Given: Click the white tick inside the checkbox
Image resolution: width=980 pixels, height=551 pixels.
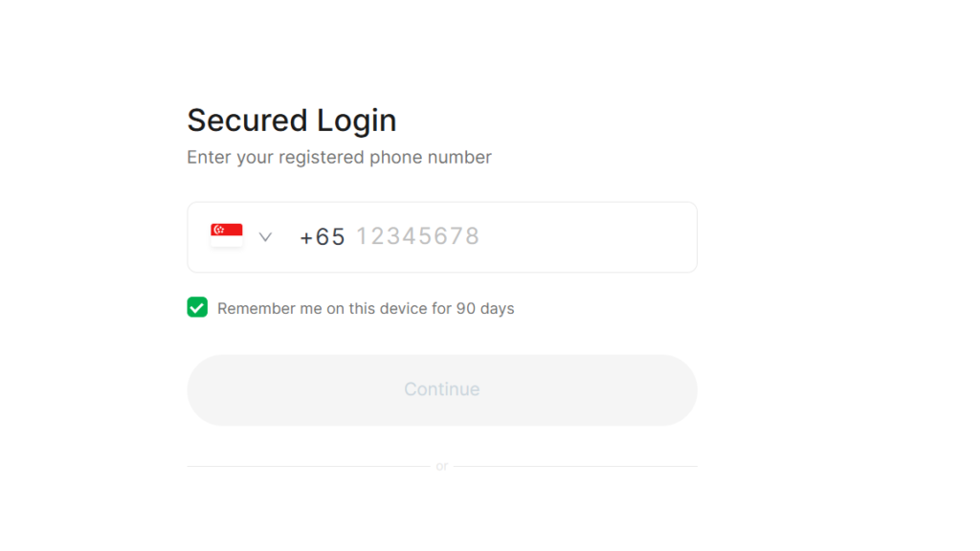Looking at the screenshot, I should (x=197, y=307).
